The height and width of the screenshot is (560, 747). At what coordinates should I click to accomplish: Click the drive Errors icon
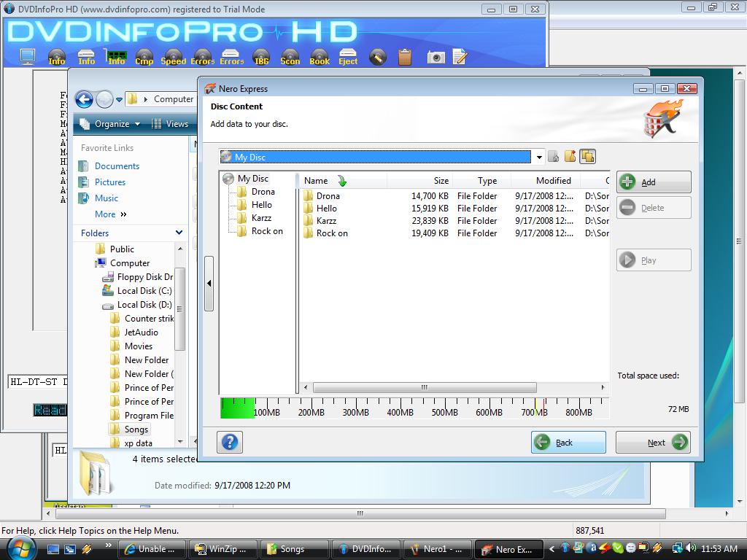(231, 57)
